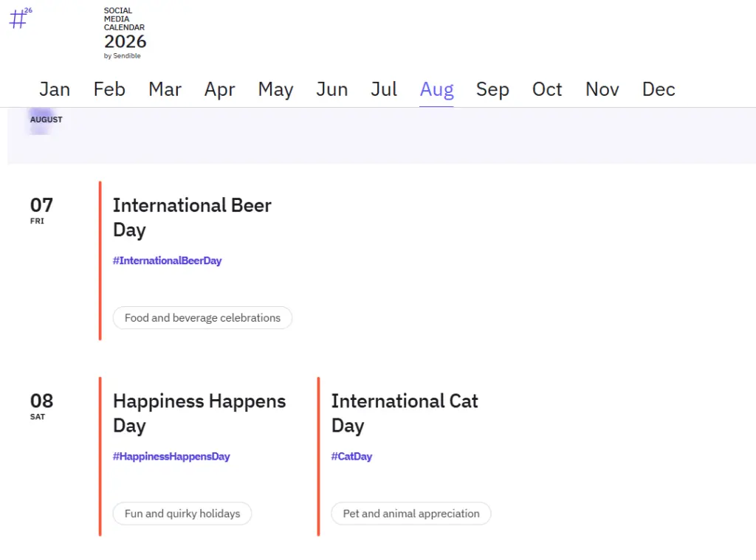The image size is (756, 560).
Task: Click the Social Media Calendar 2026 title
Action: (x=125, y=29)
